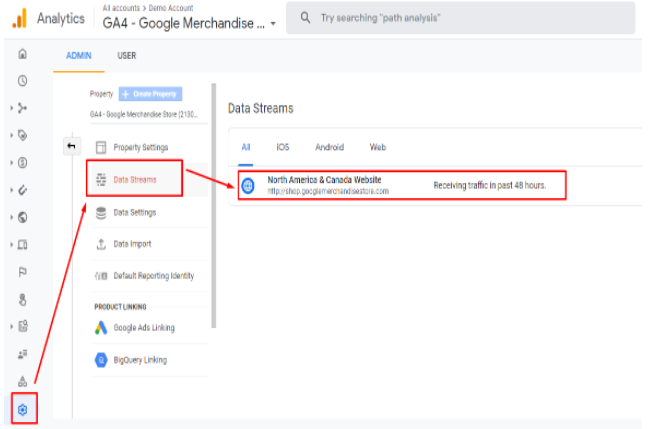Click the flag icon in left sidebar
Screen dimensions: 652x429
pyautogui.click(x=22, y=271)
